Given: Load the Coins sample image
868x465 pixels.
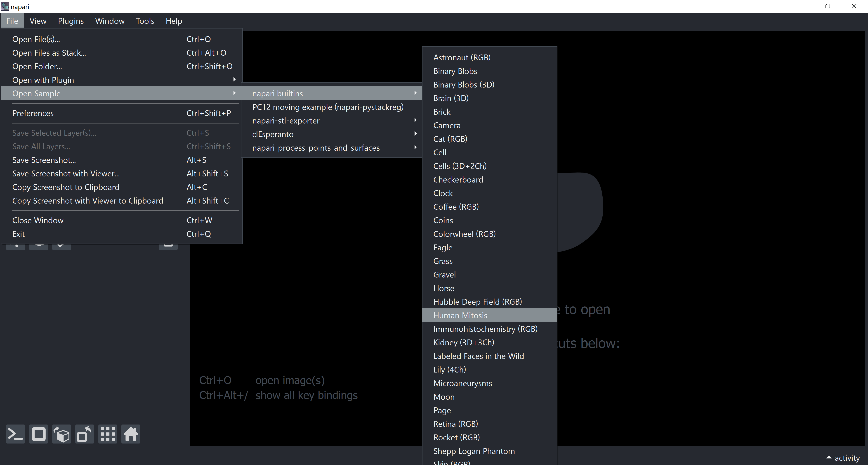Looking at the screenshot, I should (x=489, y=221).
